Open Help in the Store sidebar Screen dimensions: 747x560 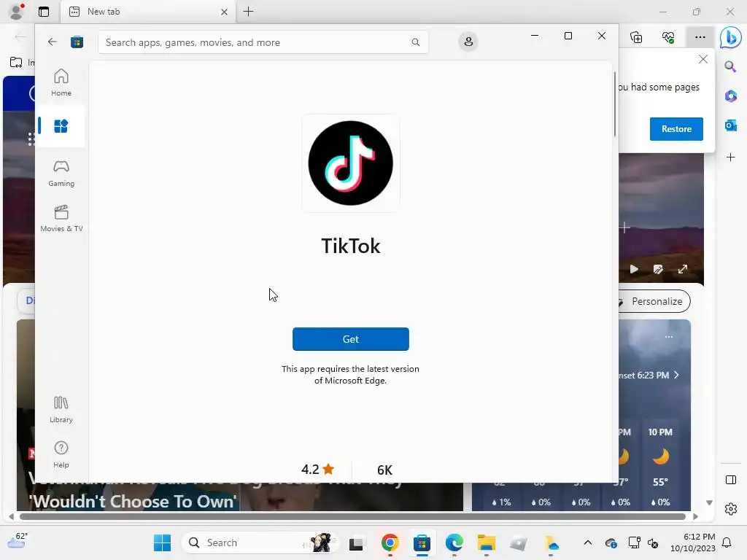[61, 454]
